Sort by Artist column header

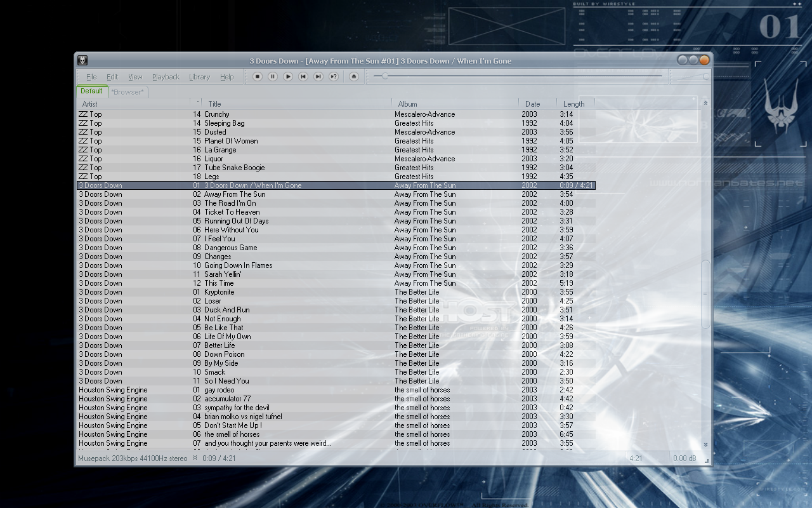[x=133, y=104]
